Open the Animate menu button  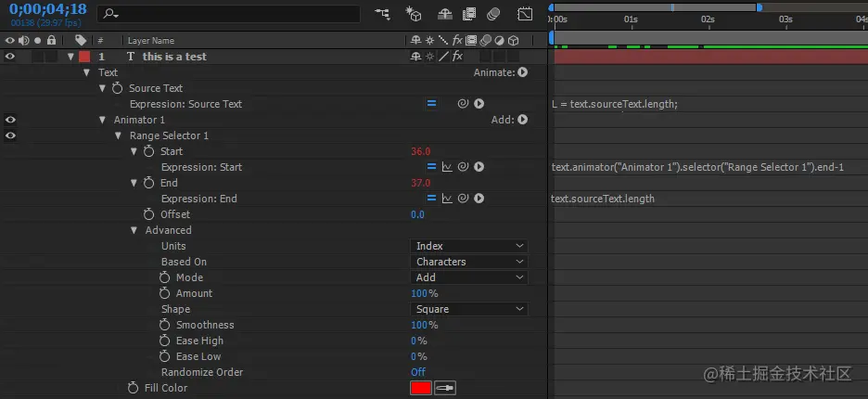click(x=523, y=72)
